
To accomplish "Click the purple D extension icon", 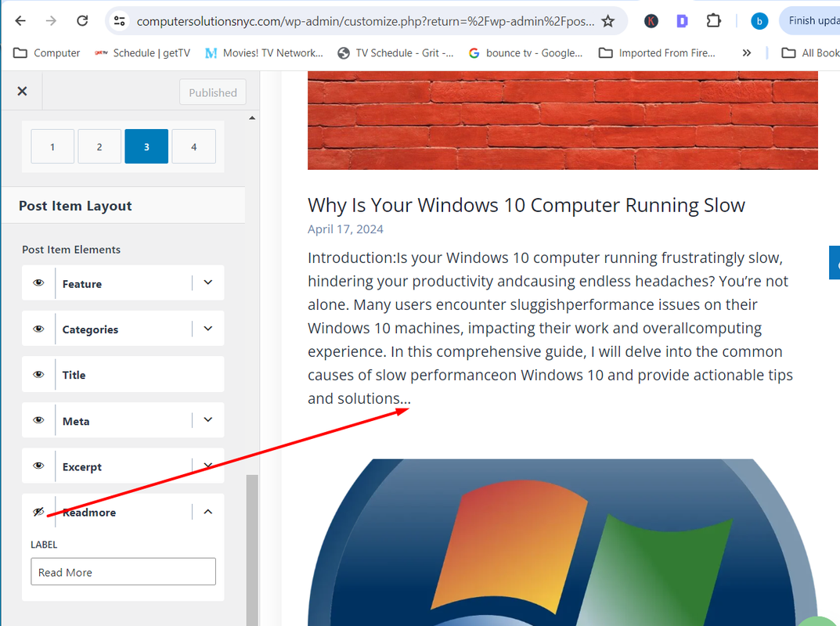I will 682,21.
